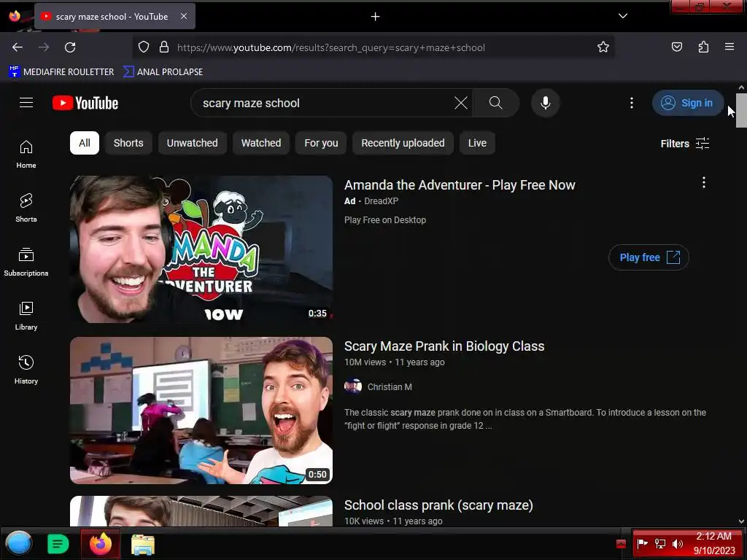The height and width of the screenshot is (560, 747).
Task: Click the Action Center flag icon
Action: coord(642,543)
